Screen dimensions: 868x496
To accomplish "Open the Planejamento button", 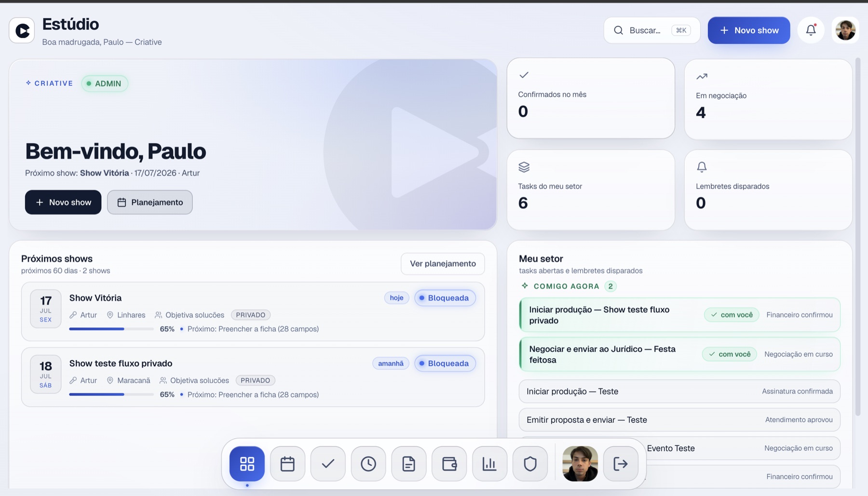I will point(150,202).
